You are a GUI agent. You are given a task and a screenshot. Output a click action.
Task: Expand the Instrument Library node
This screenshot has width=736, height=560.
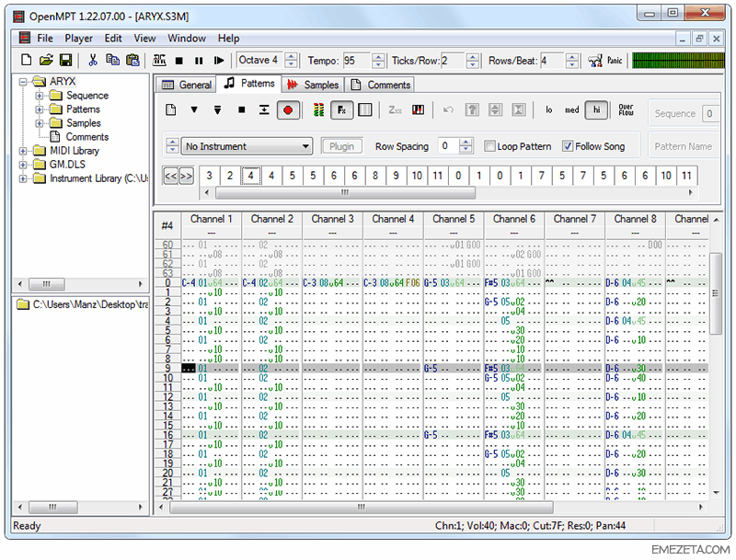click(x=22, y=178)
